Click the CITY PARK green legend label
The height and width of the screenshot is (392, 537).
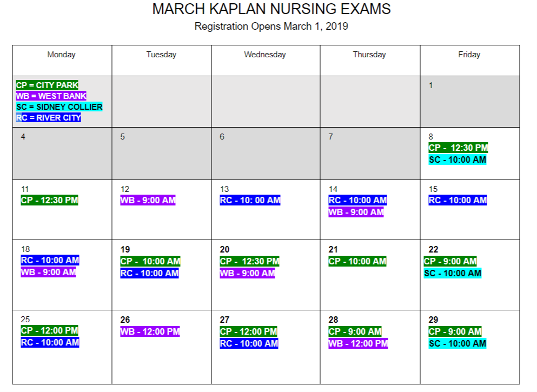[47, 85]
